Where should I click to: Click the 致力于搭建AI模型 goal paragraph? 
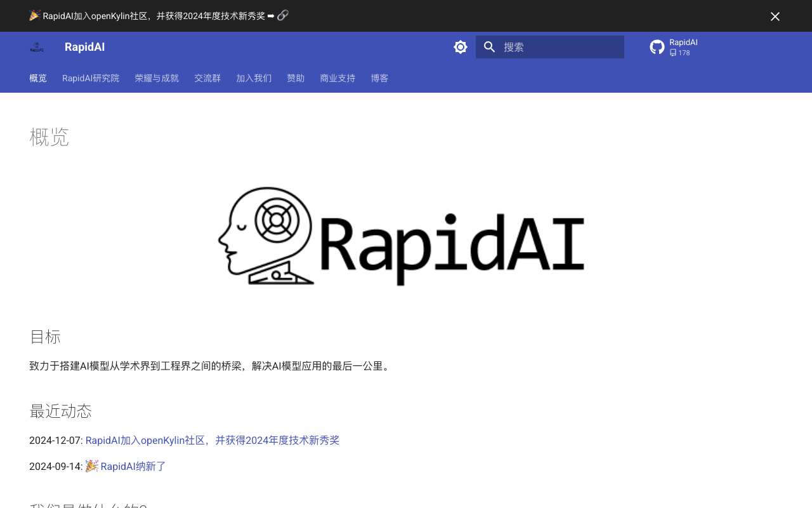point(211,366)
